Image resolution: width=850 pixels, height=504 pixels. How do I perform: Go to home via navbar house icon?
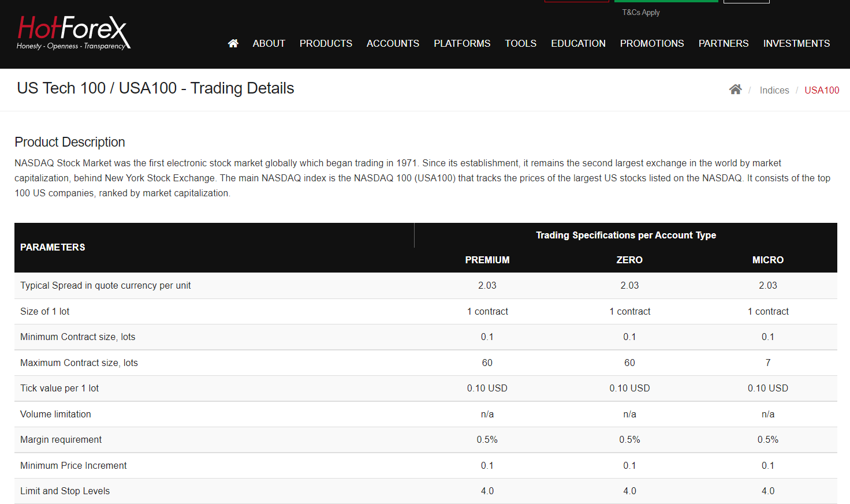click(x=233, y=43)
